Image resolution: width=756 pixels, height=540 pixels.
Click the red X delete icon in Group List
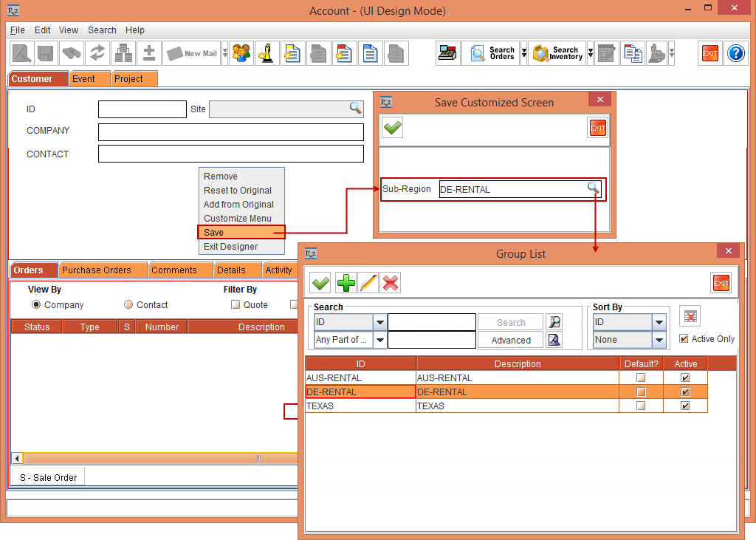[x=391, y=283]
